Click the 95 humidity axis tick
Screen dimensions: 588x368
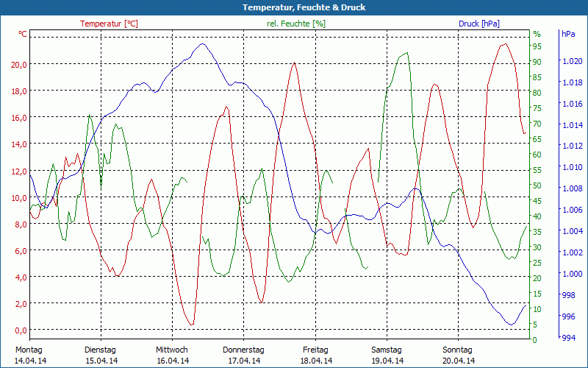tap(537, 46)
